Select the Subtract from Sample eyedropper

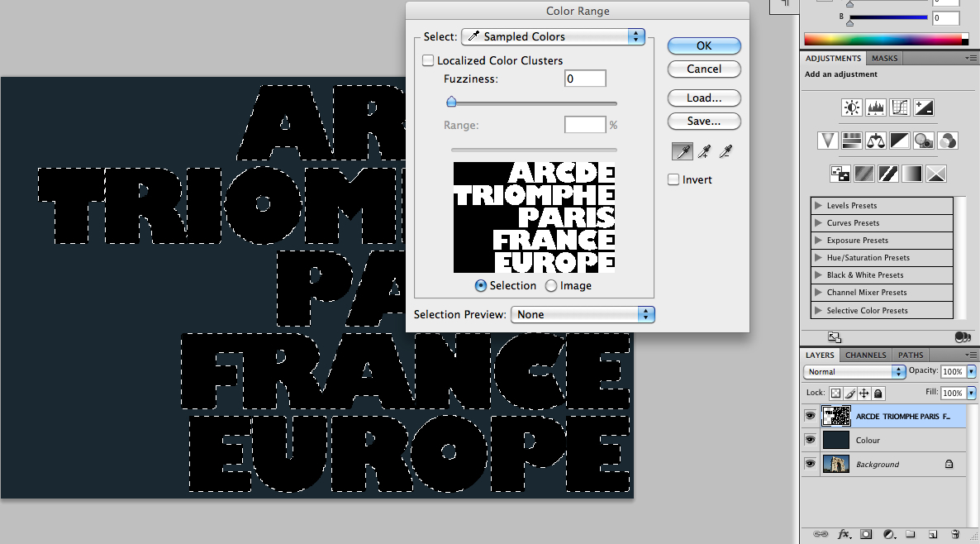point(725,151)
